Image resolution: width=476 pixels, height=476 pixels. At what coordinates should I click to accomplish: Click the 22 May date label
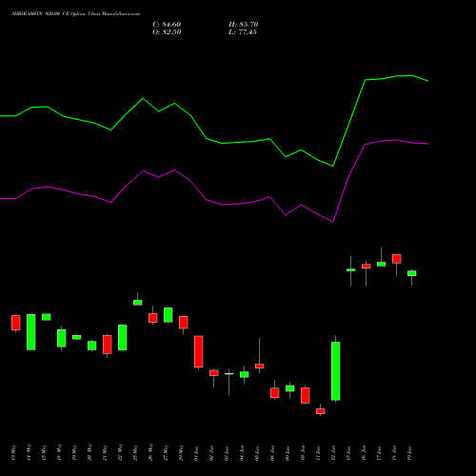[x=120, y=452]
